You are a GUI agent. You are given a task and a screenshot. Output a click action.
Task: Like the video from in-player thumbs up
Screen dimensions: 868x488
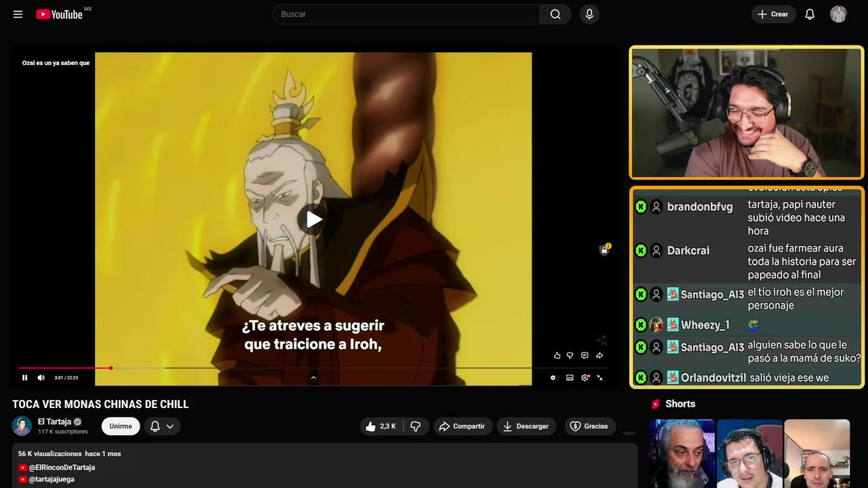pos(557,355)
